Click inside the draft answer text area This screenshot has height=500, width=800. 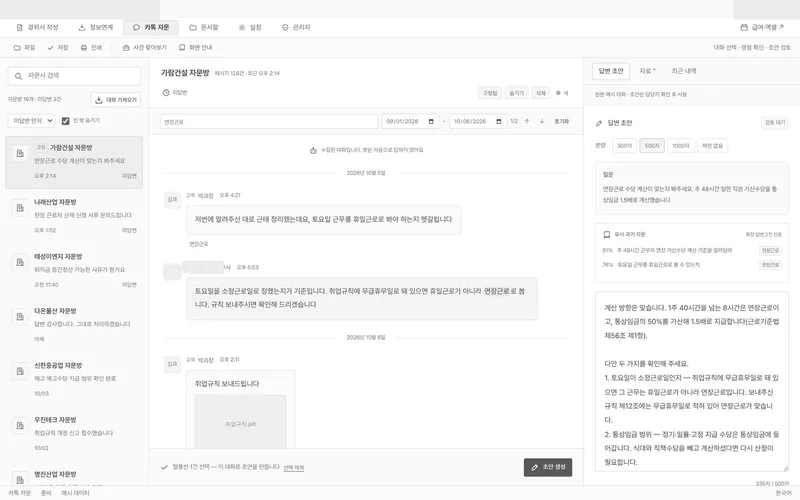(692, 382)
